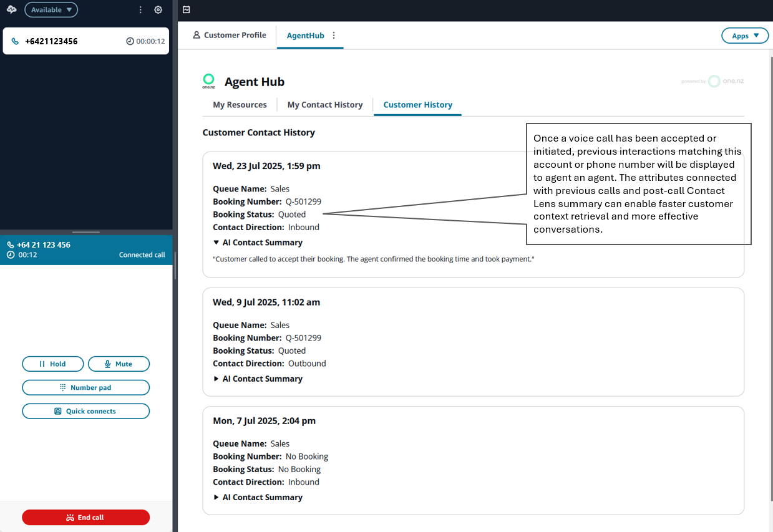Collapse the 23 Jul AI Contact Summary
773x532 pixels.
(x=258, y=243)
